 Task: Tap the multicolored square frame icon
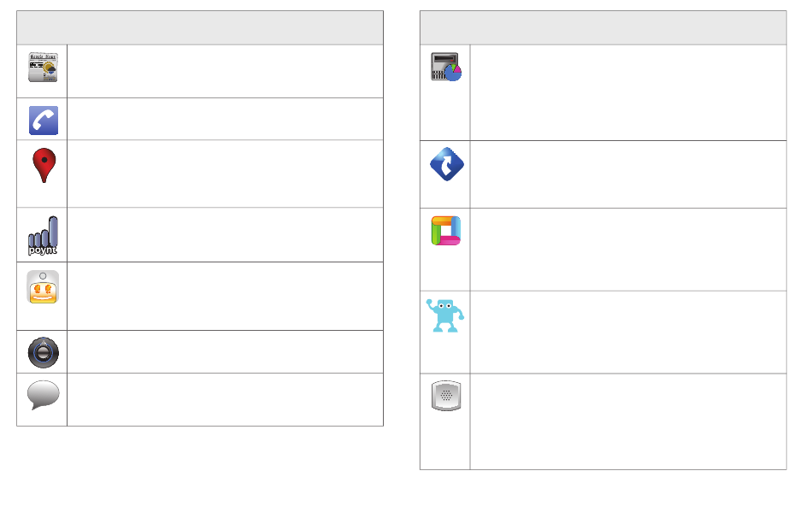446,231
